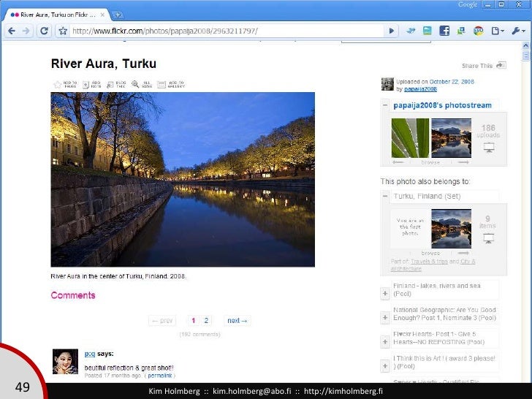Click the Add to Faves star icon
Image resolution: width=532 pixels, height=399 pixels.
tap(56, 85)
